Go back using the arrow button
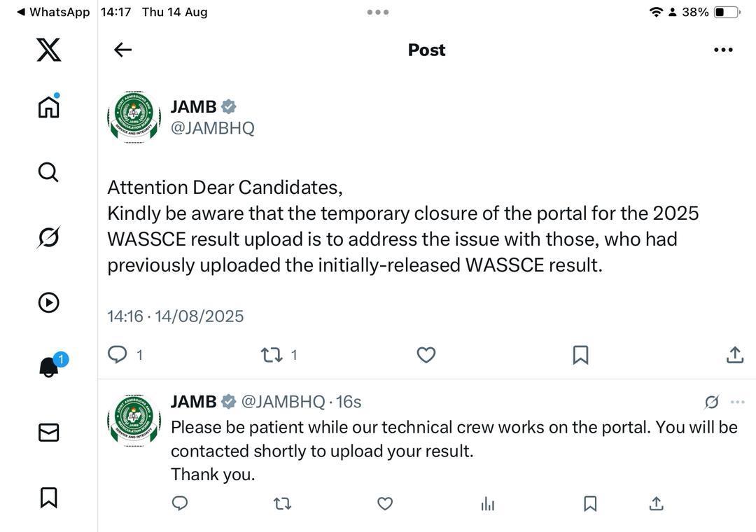Screen dimensions: 756x532 123,50
